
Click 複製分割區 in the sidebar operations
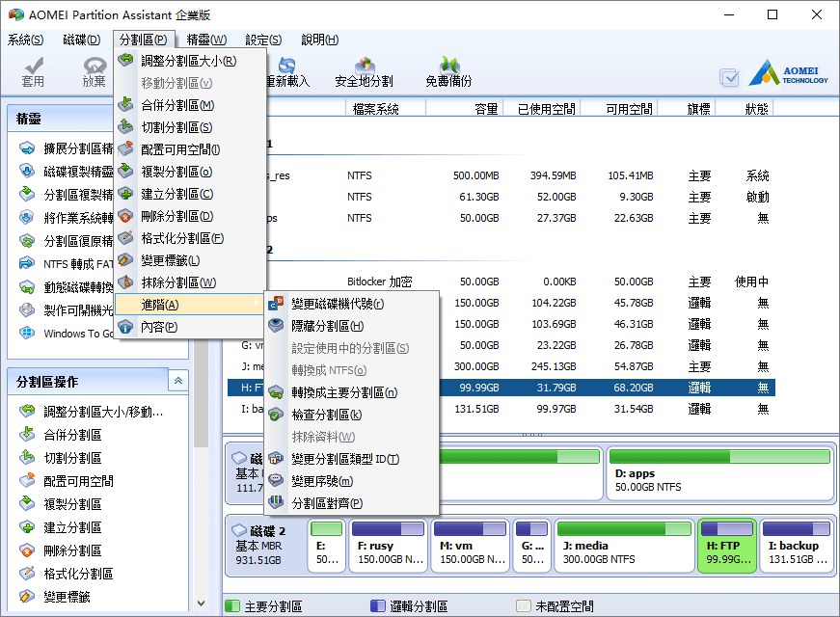point(72,504)
